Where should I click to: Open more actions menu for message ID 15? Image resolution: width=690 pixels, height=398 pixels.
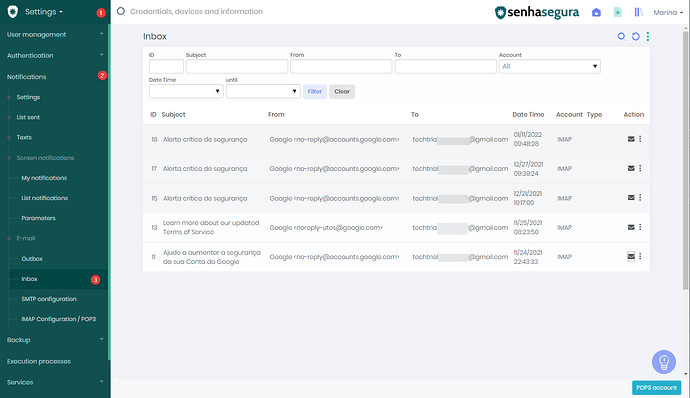tap(640, 198)
